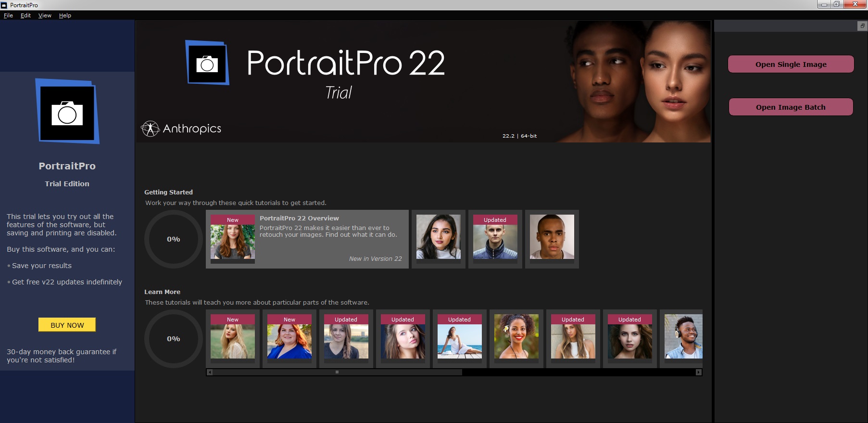Open tutorial with smiling curly-haired woman
Viewport: 868px width, 423px height.
[x=516, y=339]
